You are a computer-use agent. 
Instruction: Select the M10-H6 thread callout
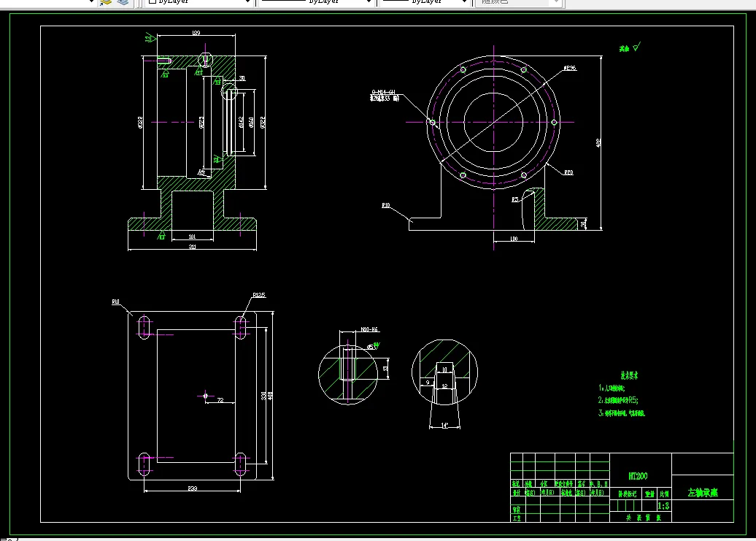pyautogui.click(x=369, y=329)
